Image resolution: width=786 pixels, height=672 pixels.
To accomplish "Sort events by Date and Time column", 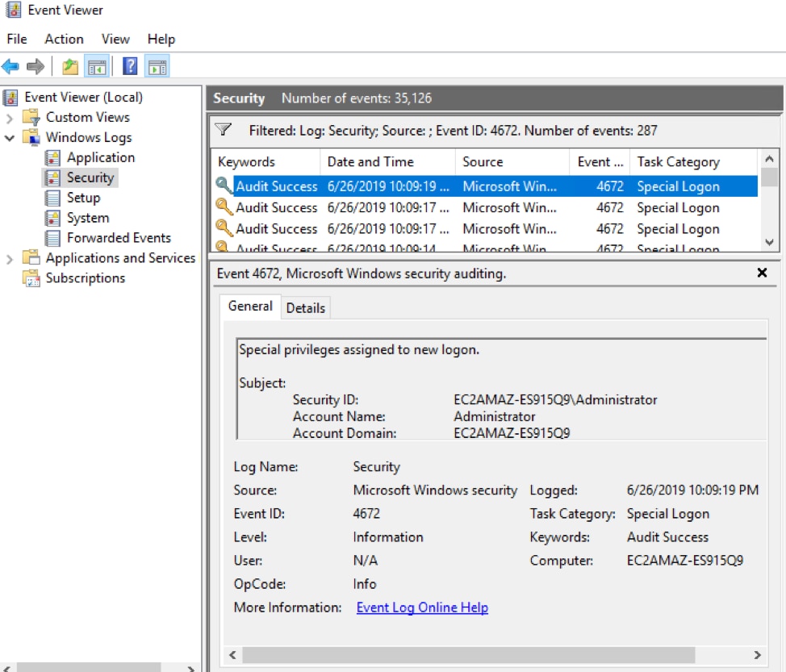I will (x=370, y=161).
